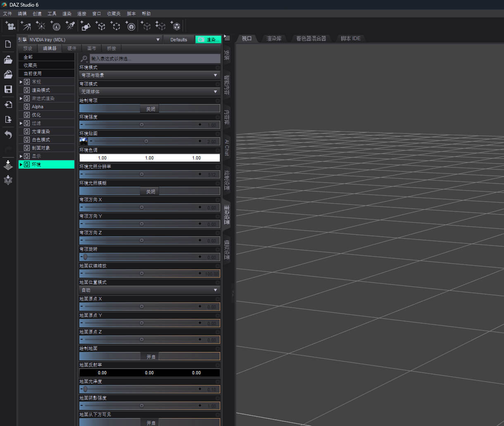Viewport: 504px width, 426px height.
Task: Select the 收藏夹 filter row
Action: [x=46, y=65]
